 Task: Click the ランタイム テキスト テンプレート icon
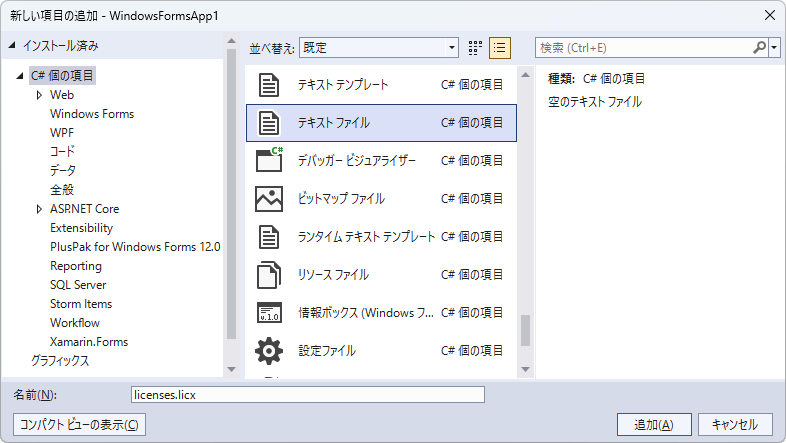tap(268, 237)
